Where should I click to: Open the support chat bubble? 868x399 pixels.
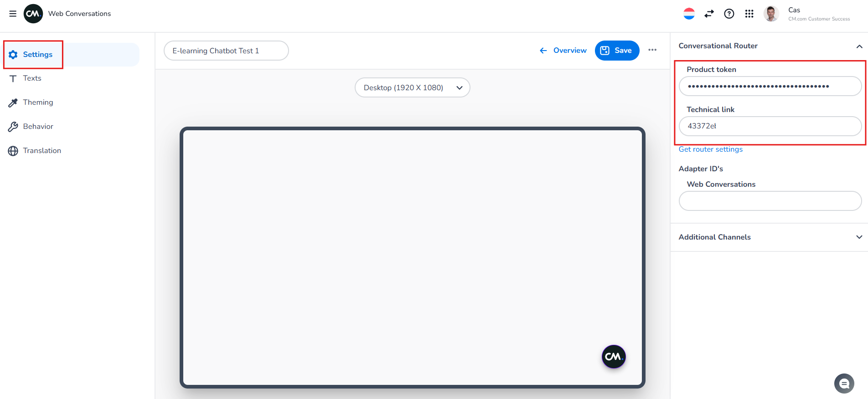[844, 384]
